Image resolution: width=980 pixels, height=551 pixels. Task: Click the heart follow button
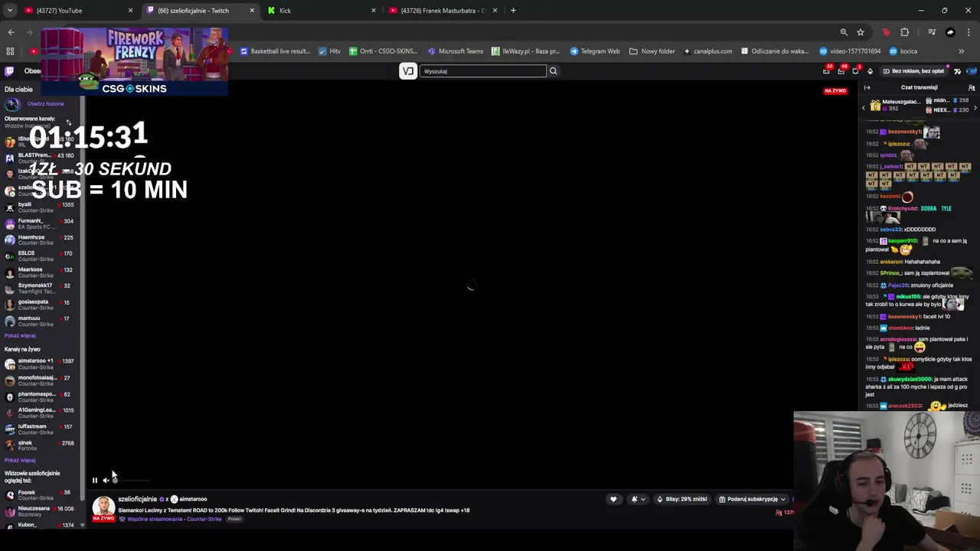pyautogui.click(x=613, y=499)
